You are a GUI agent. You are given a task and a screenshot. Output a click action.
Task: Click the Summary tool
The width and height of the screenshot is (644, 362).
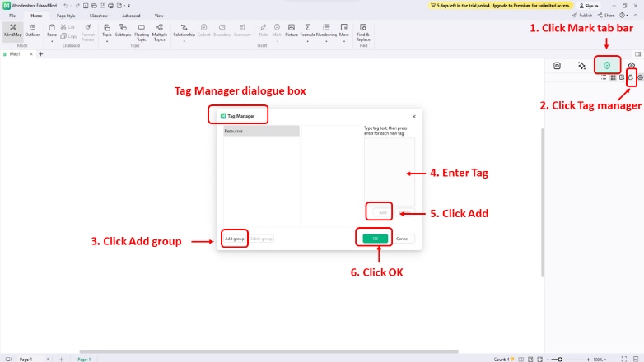tap(242, 30)
